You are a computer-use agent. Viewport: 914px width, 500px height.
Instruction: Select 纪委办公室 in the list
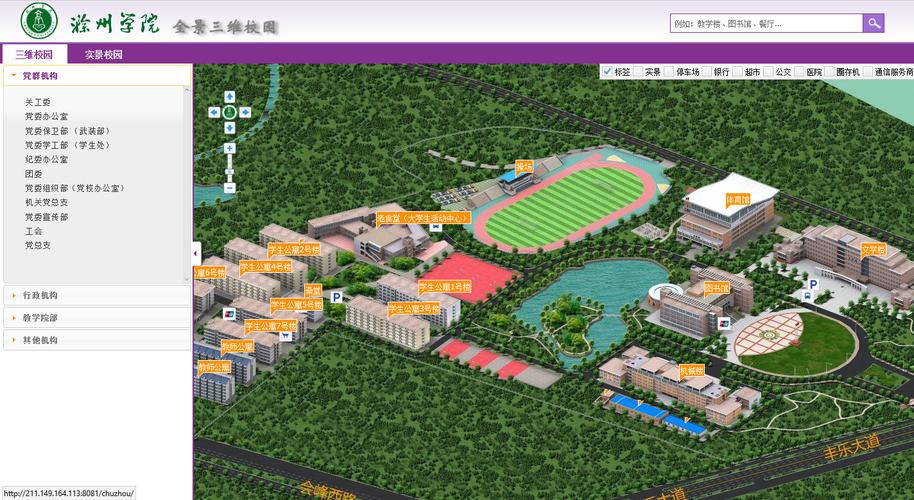(x=46, y=159)
